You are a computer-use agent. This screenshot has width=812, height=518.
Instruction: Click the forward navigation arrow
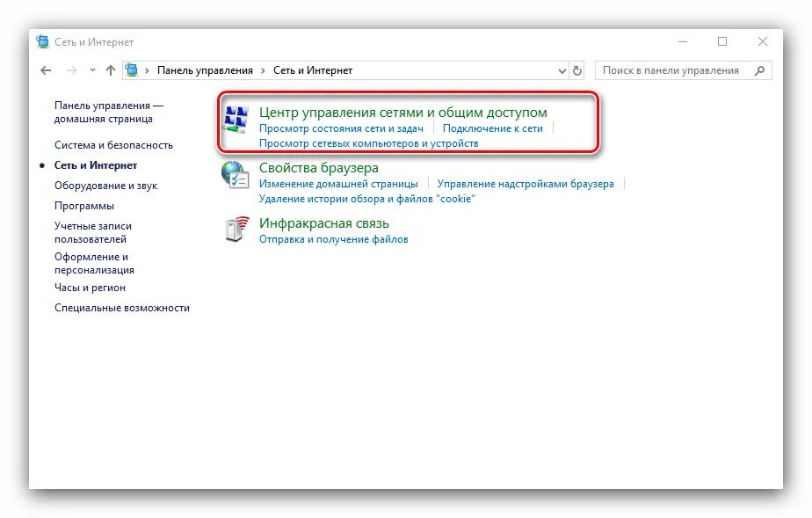(x=71, y=70)
